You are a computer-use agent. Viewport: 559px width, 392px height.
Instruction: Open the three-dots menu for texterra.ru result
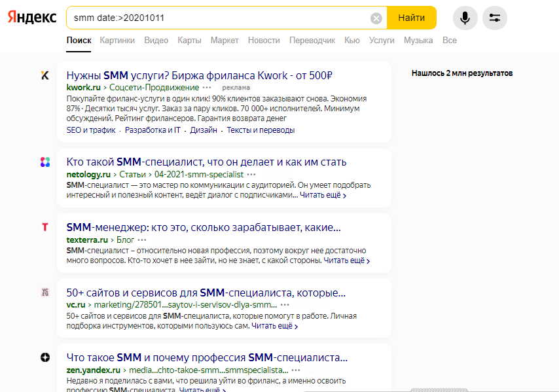(142, 240)
